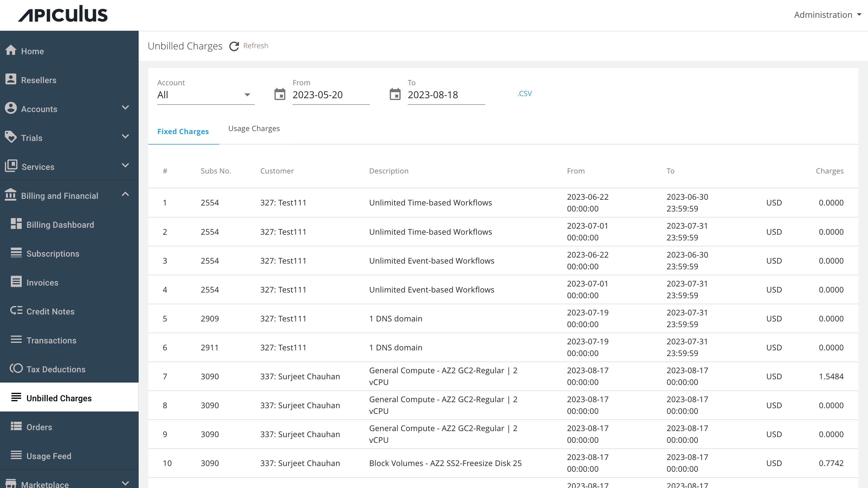Click the Resellers sidebar link
This screenshot has height=488, width=868.
pyautogui.click(x=39, y=80)
